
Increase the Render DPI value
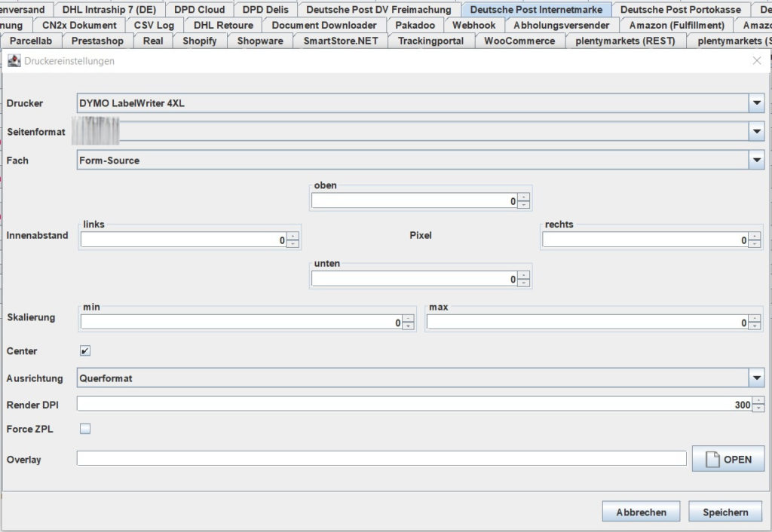[758, 401]
